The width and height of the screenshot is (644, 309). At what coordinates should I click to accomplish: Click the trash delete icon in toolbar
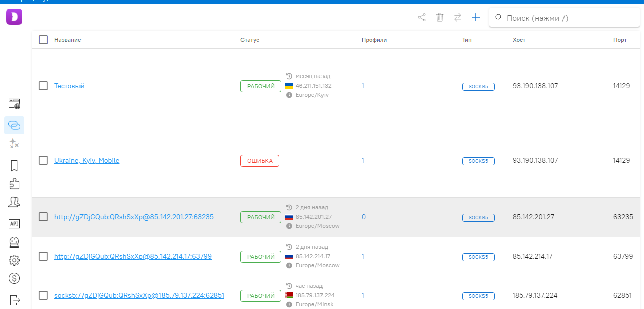coord(440,18)
